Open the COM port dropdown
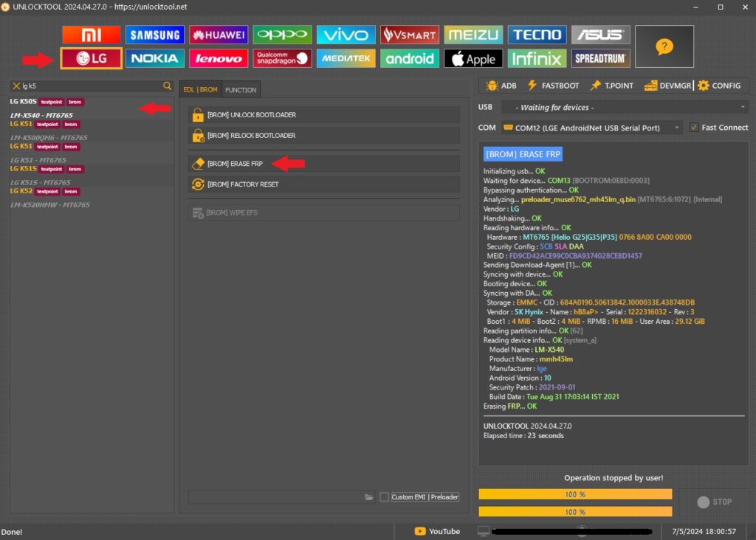This screenshot has width=756, height=540. tap(591, 128)
